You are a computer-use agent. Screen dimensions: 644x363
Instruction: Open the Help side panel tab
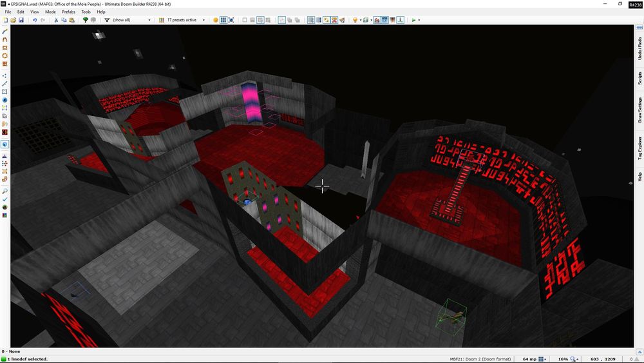(639, 177)
